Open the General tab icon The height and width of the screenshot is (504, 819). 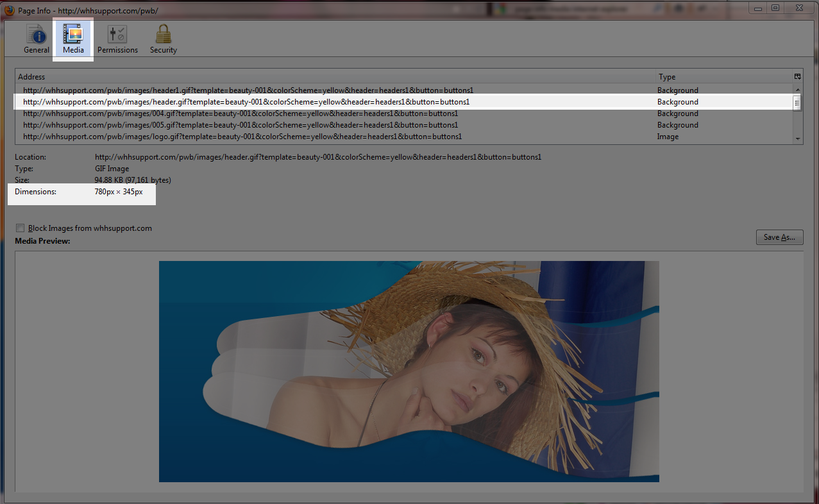[x=37, y=38]
